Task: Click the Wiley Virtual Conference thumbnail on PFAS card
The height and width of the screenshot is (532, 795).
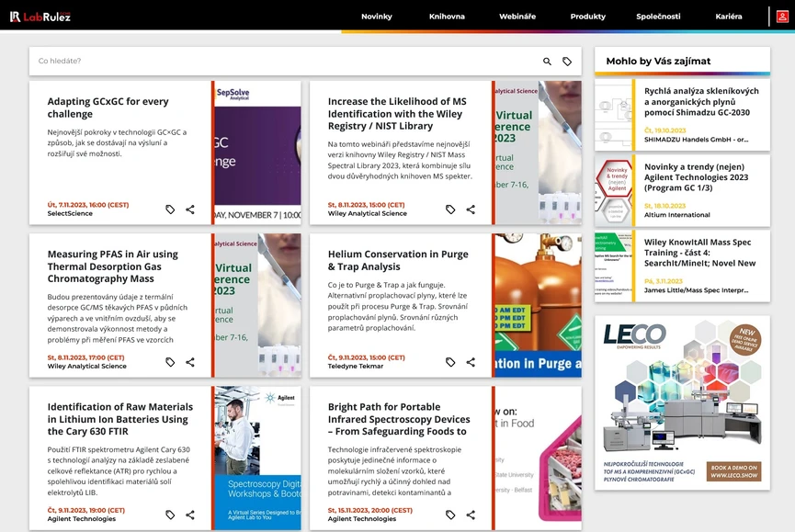Action: pyautogui.click(x=257, y=305)
